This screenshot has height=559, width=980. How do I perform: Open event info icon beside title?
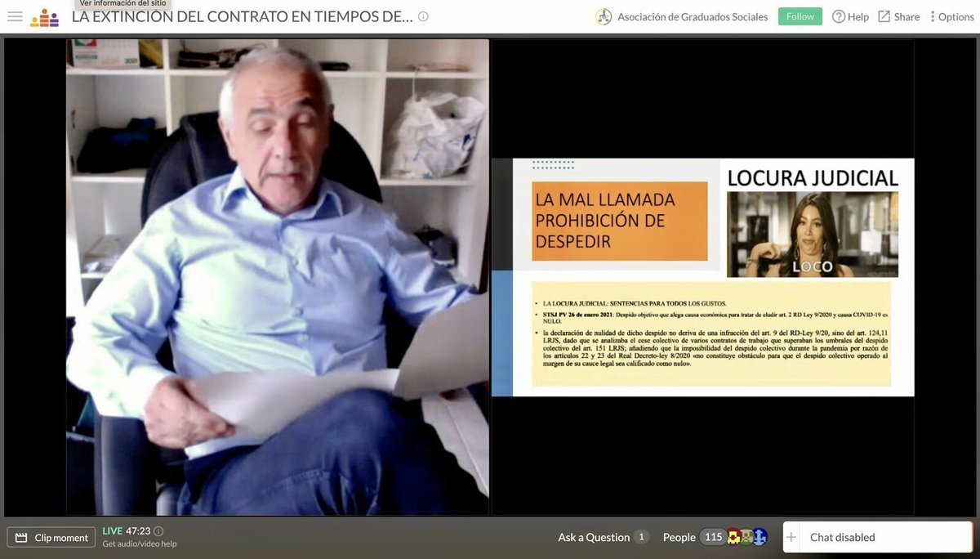pyautogui.click(x=423, y=16)
